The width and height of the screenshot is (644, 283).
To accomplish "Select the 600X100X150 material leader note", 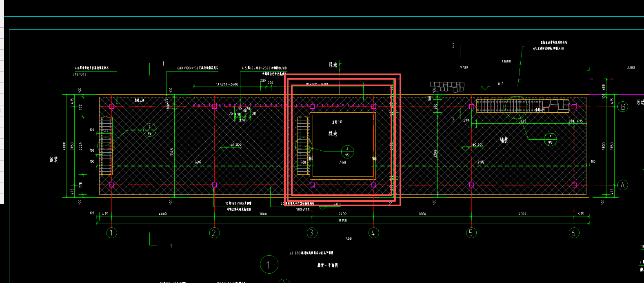I will (197, 68).
